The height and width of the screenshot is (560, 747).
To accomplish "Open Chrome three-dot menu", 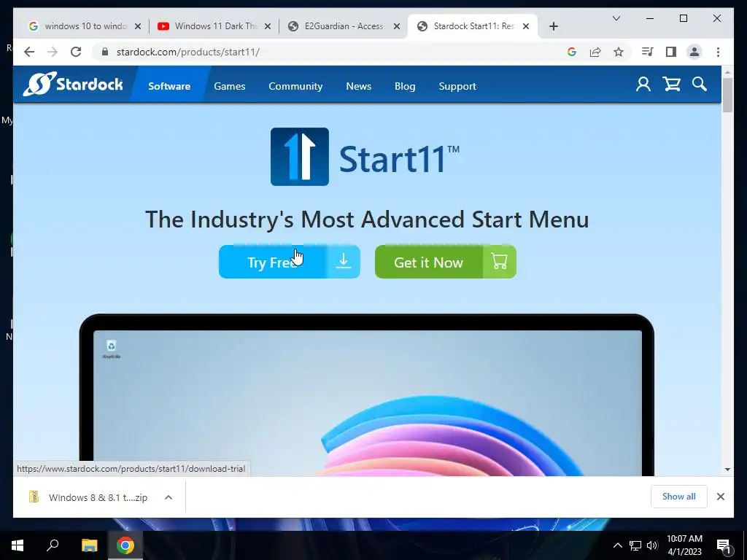I will [x=718, y=52].
